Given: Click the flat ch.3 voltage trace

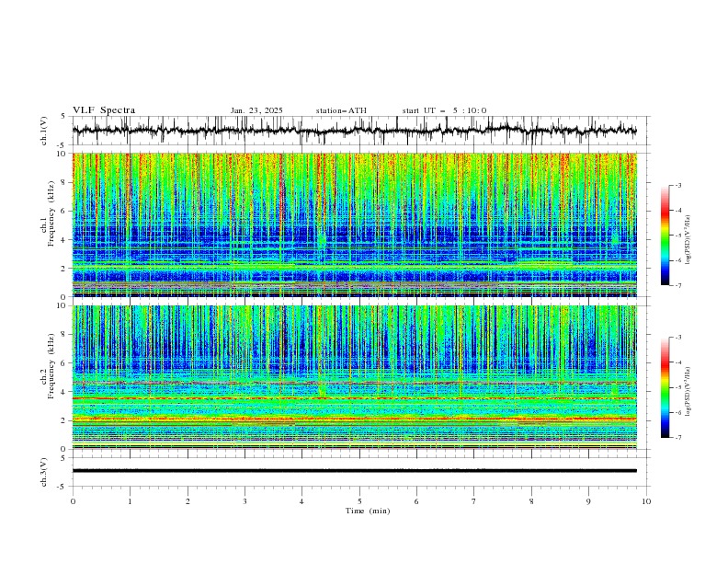Looking at the screenshot, I should pyautogui.click(x=354, y=471).
